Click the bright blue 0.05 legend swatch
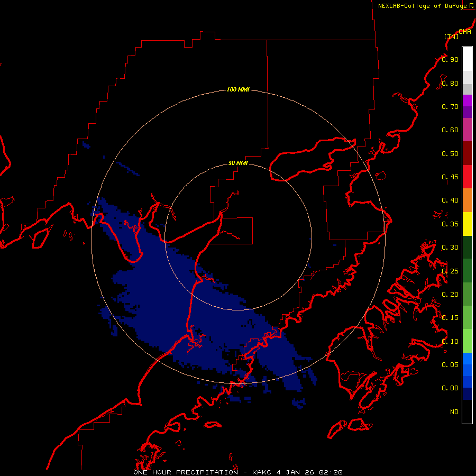Image resolution: width=476 pixels, height=476 pixels. tap(467, 359)
